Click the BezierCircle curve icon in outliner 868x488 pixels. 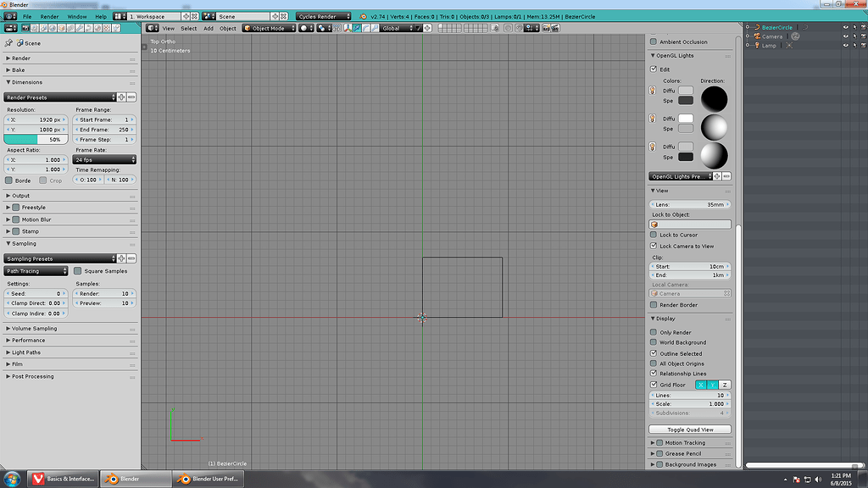click(x=757, y=27)
